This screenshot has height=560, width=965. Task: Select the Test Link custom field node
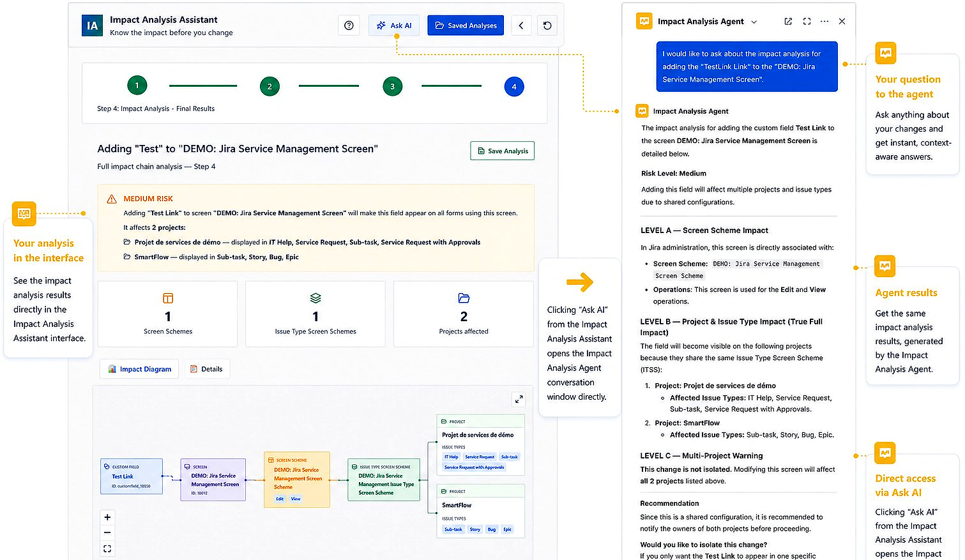132,476
